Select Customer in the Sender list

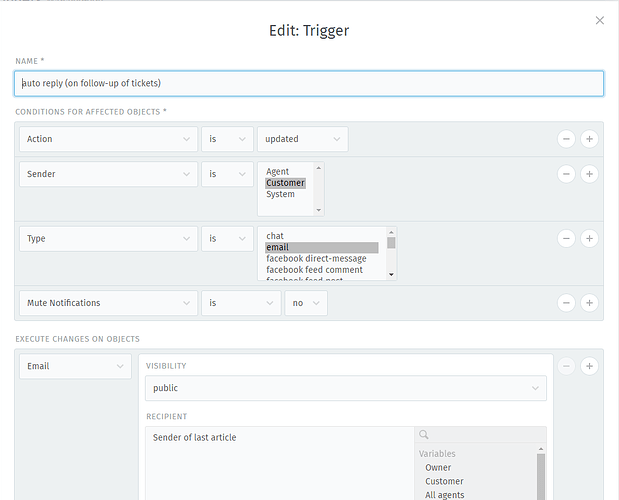pos(285,183)
